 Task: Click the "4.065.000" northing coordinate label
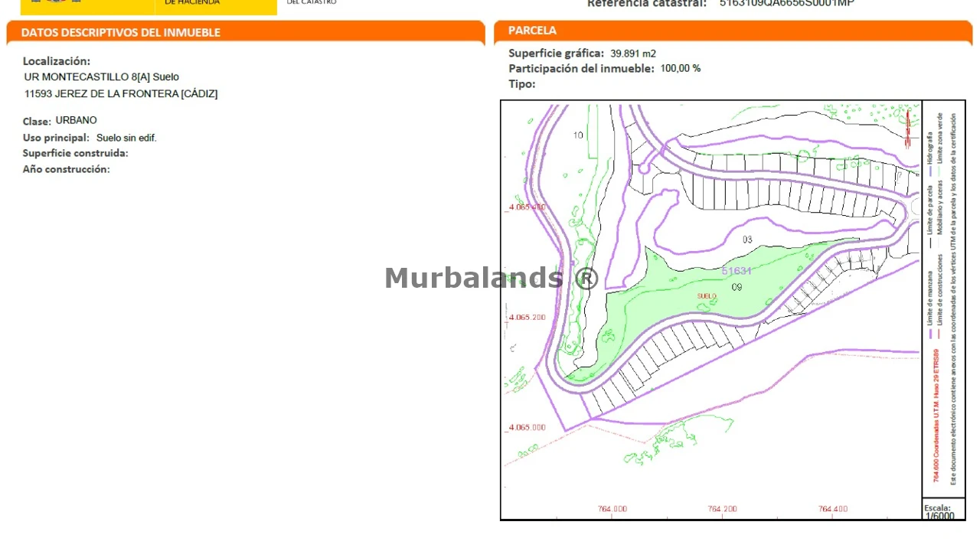pyautogui.click(x=527, y=427)
